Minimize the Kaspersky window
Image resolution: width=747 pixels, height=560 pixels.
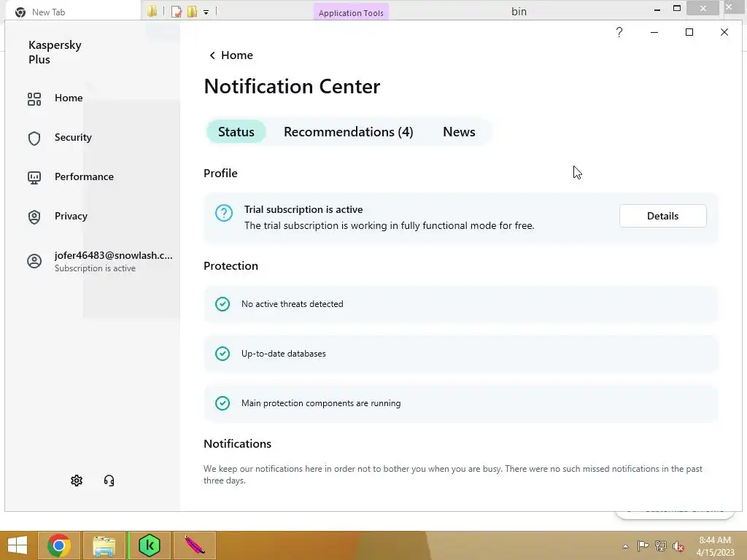pos(654,32)
